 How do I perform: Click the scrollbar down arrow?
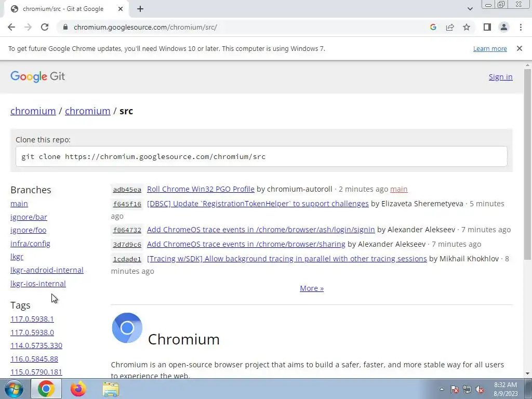pyautogui.click(x=528, y=374)
